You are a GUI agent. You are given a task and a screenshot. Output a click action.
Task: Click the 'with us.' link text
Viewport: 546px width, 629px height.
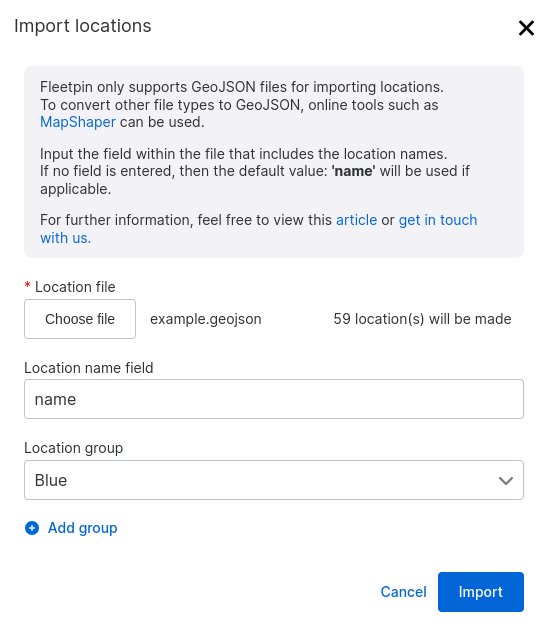[65, 238]
